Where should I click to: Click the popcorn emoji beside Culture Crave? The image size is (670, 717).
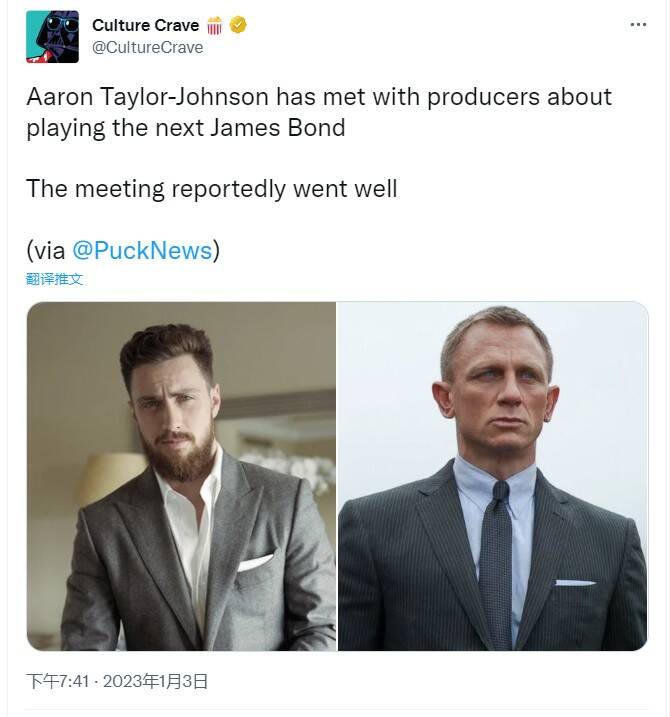point(214,25)
